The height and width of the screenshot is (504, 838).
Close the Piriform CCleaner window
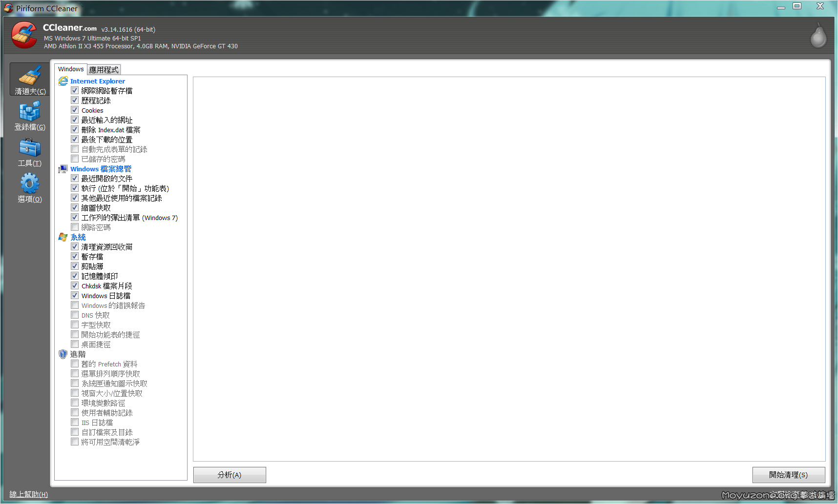pyautogui.click(x=820, y=6)
